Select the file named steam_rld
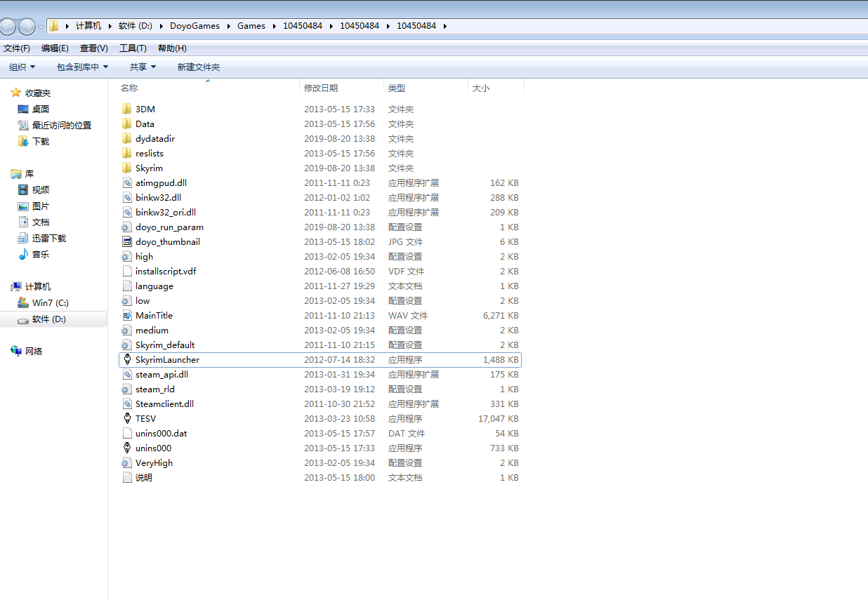 (x=155, y=389)
